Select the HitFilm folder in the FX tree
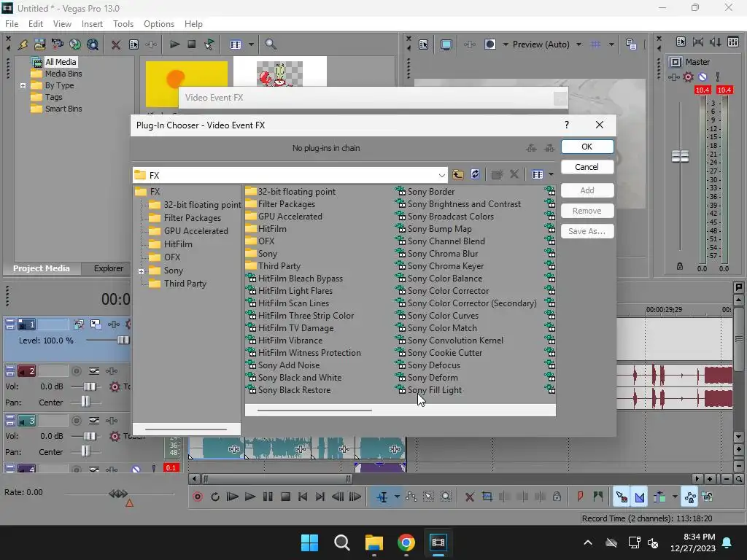This screenshot has height=560, width=747. 178,244
